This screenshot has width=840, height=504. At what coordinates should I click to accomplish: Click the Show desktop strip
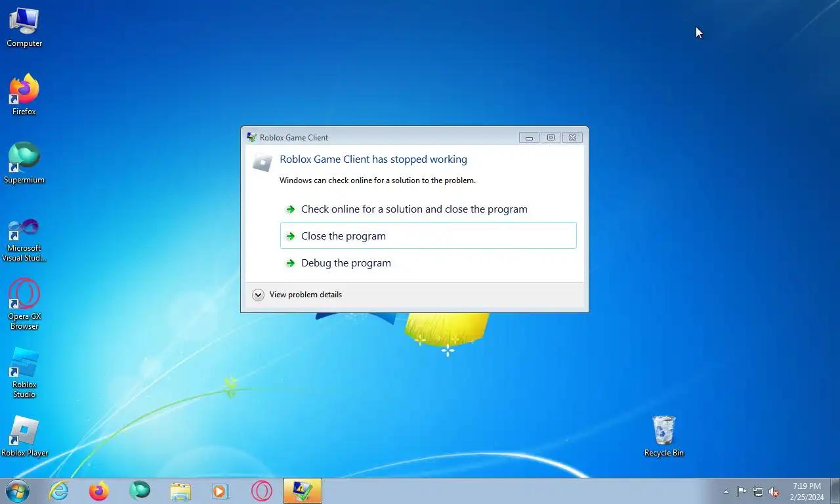coord(835,492)
